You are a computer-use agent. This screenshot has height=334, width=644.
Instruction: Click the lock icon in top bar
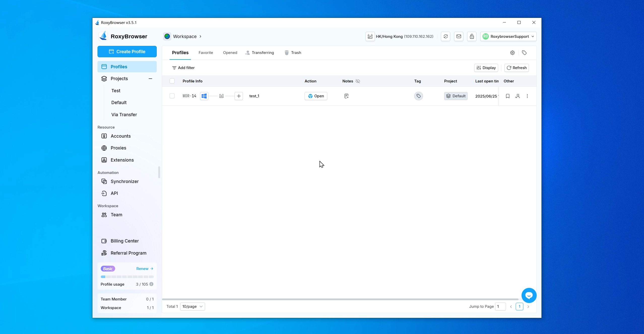point(472,36)
